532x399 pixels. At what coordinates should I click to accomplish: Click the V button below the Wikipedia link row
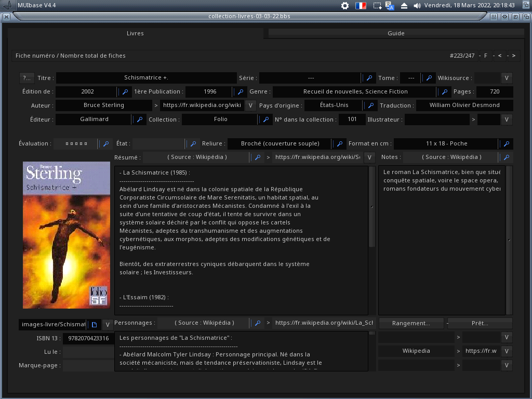tap(507, 365)
